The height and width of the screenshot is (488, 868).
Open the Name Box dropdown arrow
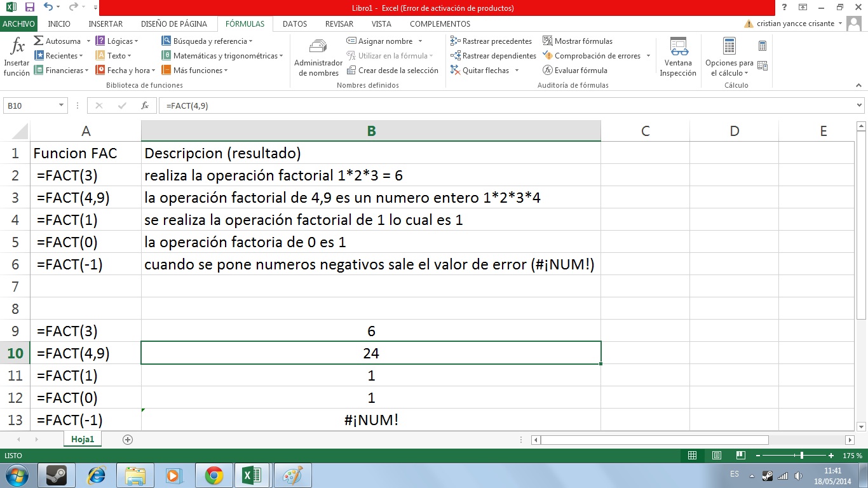(x=62, y=106)
